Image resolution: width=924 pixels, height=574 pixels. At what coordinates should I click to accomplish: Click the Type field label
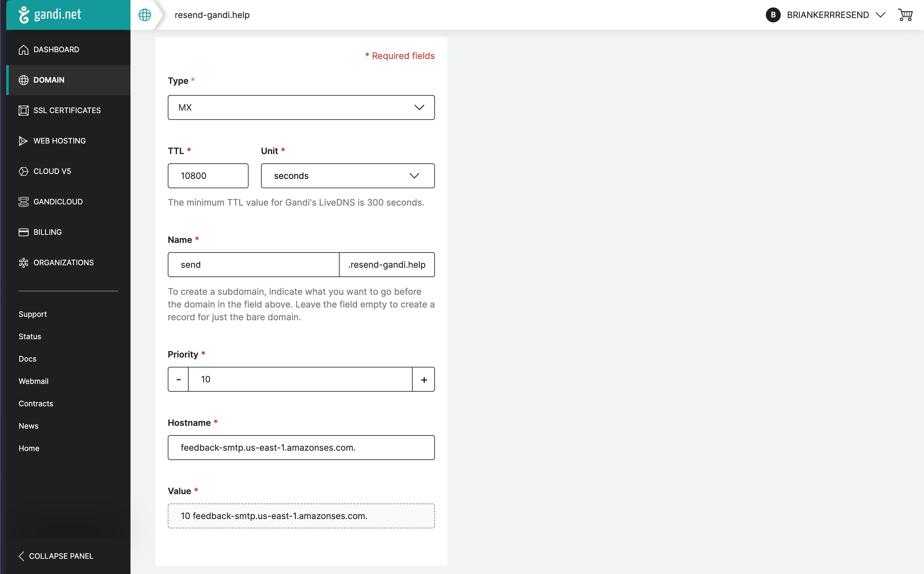[178, 81]
